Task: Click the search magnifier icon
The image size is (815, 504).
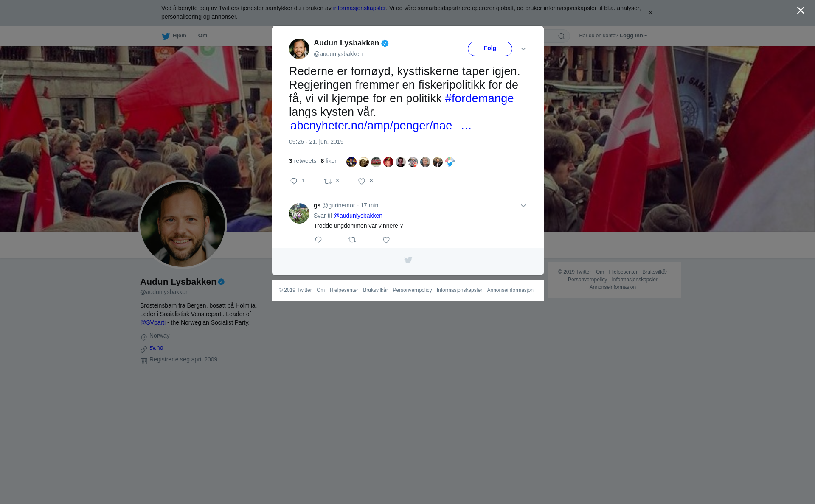Action: (x=562, y=36)
